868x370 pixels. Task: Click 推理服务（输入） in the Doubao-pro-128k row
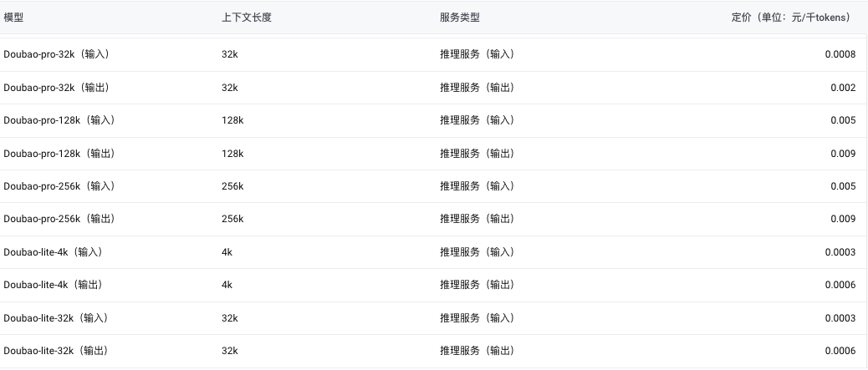click(479, 120)
